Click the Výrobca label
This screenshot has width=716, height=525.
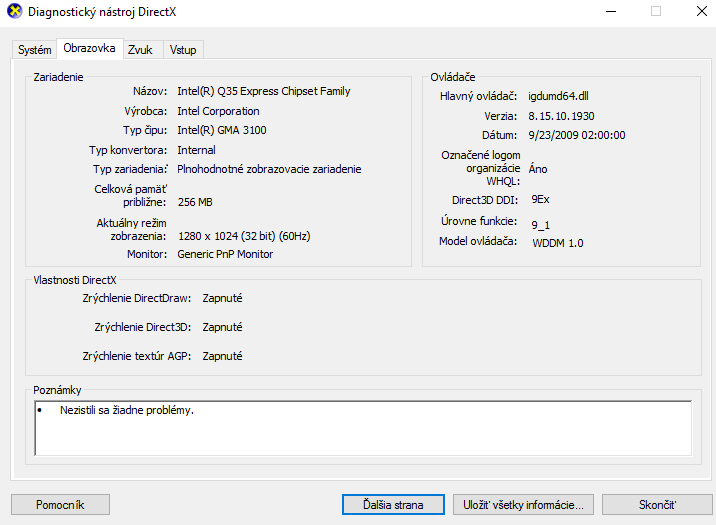[x=146, y=111]
